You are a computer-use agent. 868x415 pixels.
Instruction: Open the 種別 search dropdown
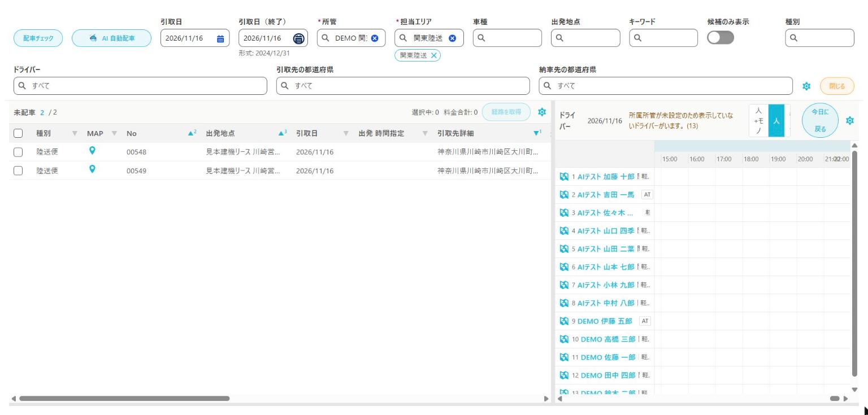(x=820, y=38)
